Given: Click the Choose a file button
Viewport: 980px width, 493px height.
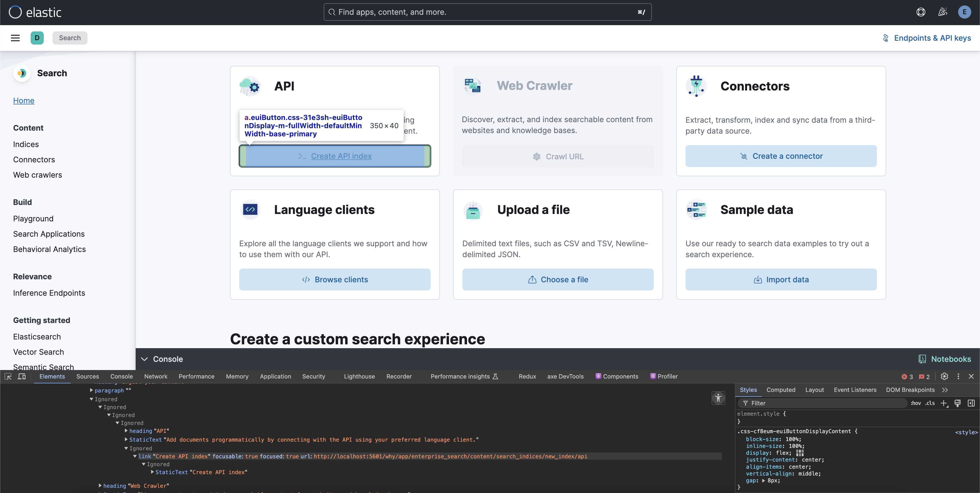Looking at the screenshot, I should click(558, 279).
